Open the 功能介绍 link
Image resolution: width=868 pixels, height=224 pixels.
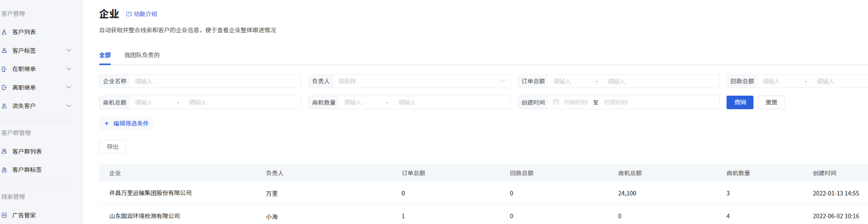[145, 14]
